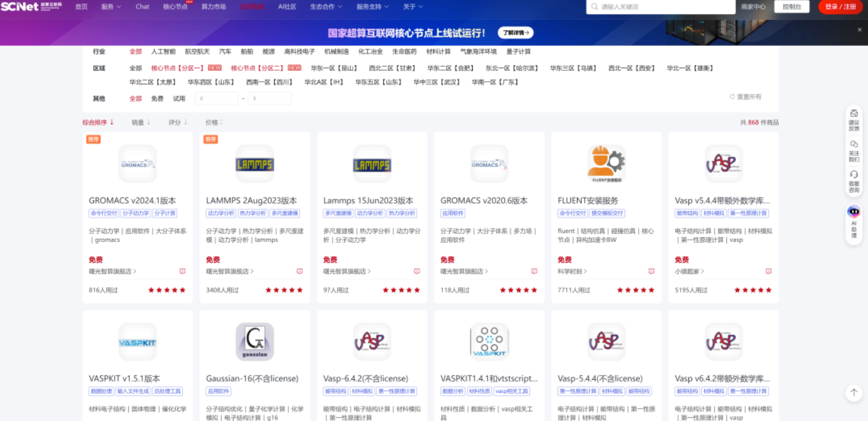Launch the AI助理 assistant robot icon
Image resolution: width=868 pixels, height=421 pixels.
pos(854,221)
